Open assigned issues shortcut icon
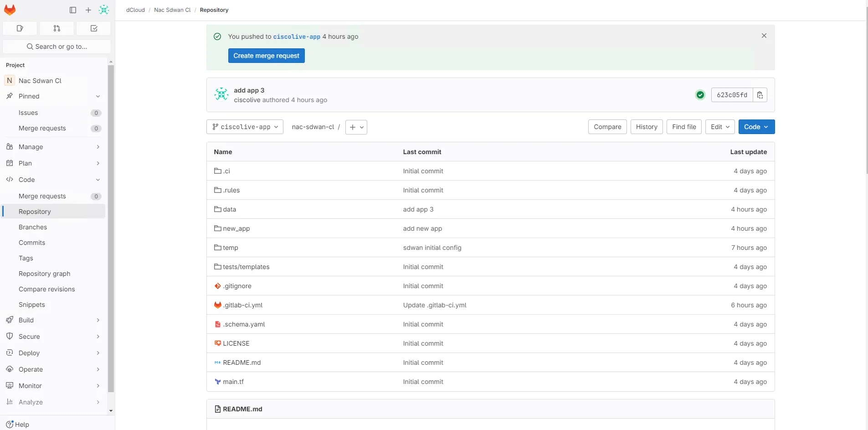The height and width of the screenshot is (430, 868). [x=20, y=28]
